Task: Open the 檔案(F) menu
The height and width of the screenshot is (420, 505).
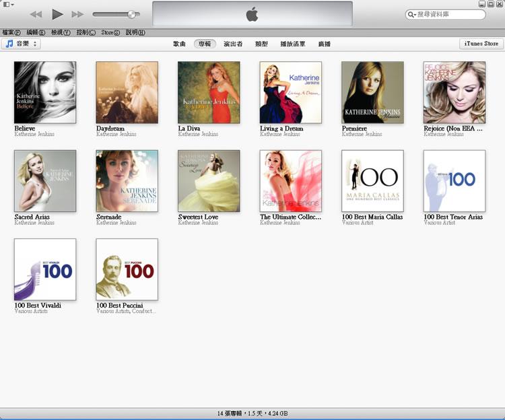Action: 11,32
